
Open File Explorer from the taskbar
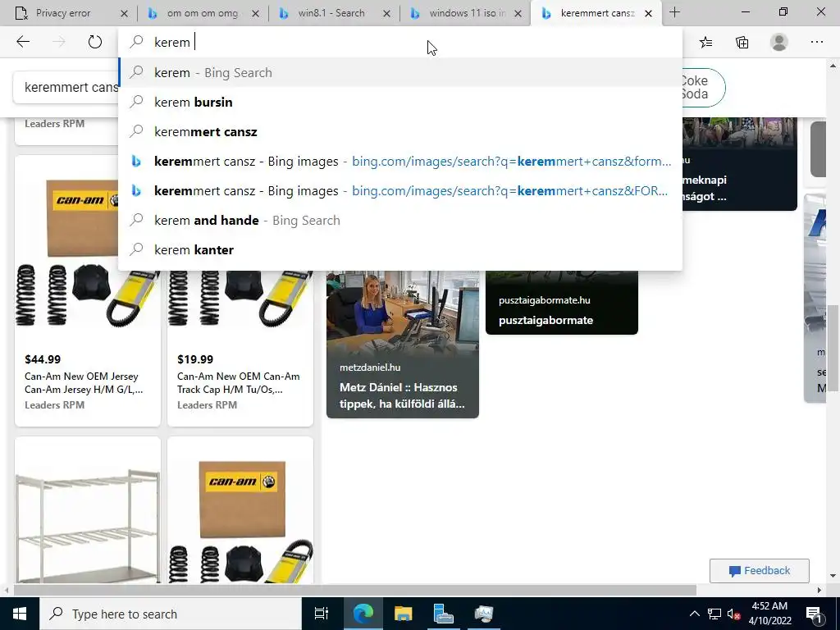tap(403, 614)
